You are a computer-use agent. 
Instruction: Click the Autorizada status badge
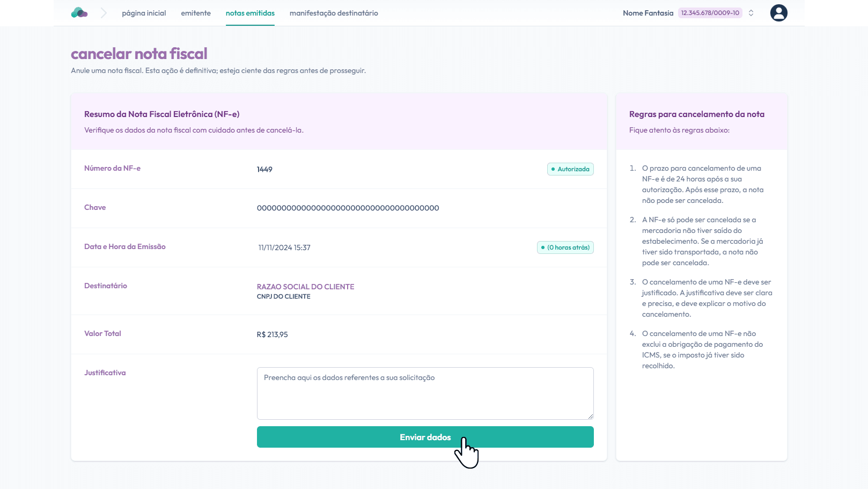(570, 169)
